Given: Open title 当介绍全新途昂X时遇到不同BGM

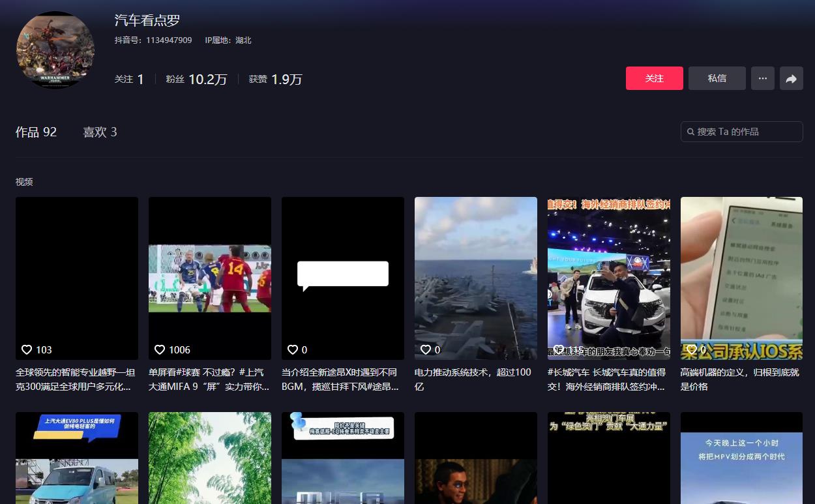Looking at the screenshot, I should [x=342, y=379].
